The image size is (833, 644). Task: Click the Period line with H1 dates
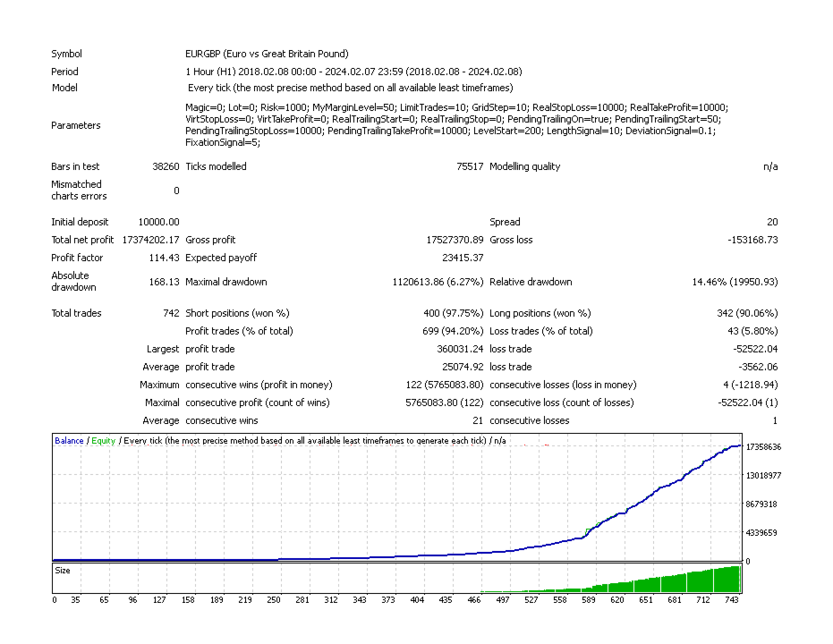(353, 72)
